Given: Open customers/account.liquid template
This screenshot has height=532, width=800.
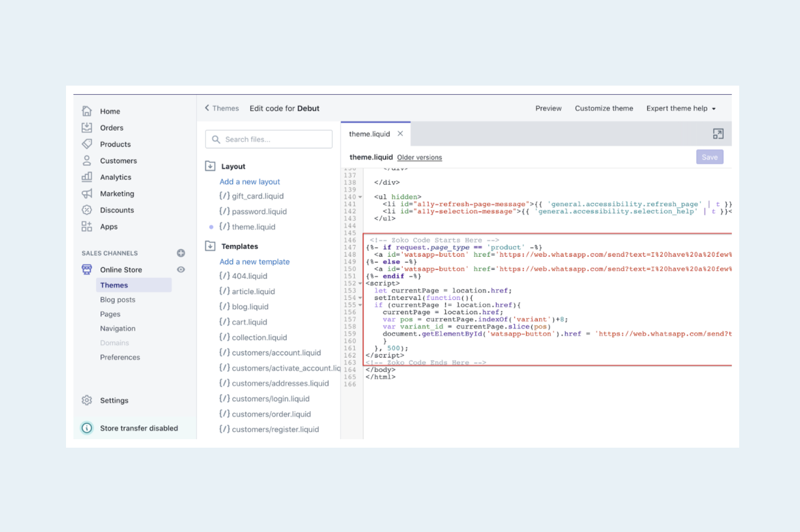Looking at the screenshot, I should [276, 353].
